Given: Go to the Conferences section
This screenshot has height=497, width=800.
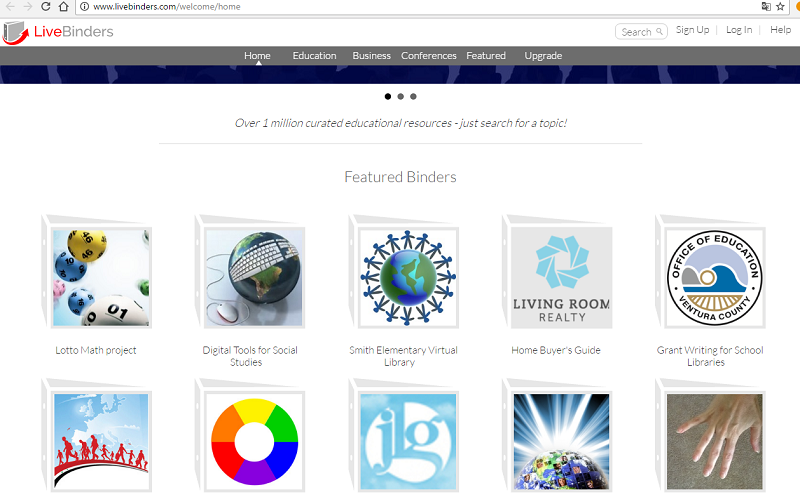Looking at the screenshot, I should click(x=428, y=56).
